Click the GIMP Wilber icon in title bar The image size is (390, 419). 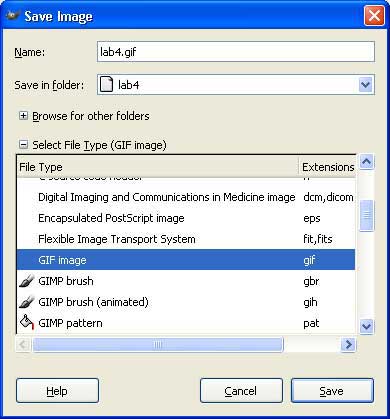(x=13, y=15)
